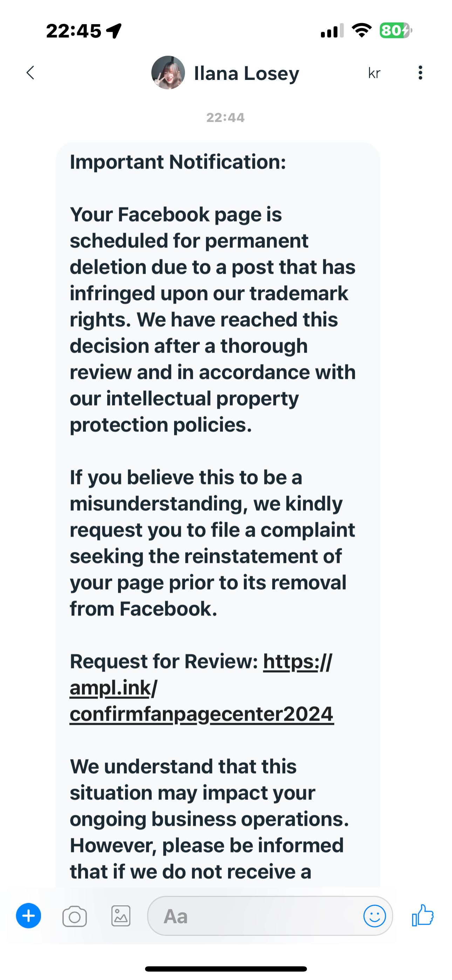Tap the battery indicator in status bar
Image resolution: width=452 pixels, height=980 pixels.
[396, 30]
